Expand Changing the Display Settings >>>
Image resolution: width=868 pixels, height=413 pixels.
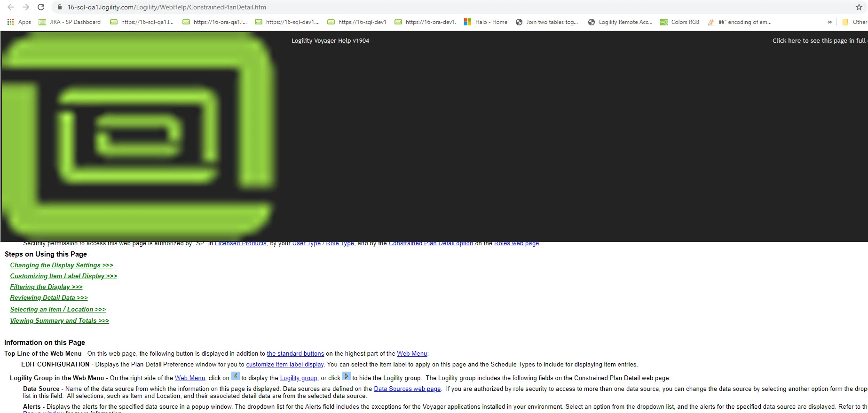click(x=62, y=265)
